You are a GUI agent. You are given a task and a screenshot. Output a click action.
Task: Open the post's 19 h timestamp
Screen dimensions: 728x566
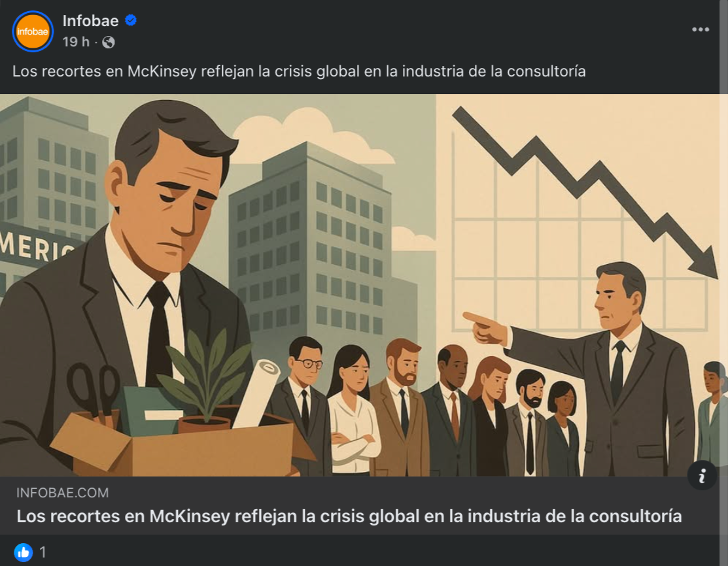click(76, 42)
